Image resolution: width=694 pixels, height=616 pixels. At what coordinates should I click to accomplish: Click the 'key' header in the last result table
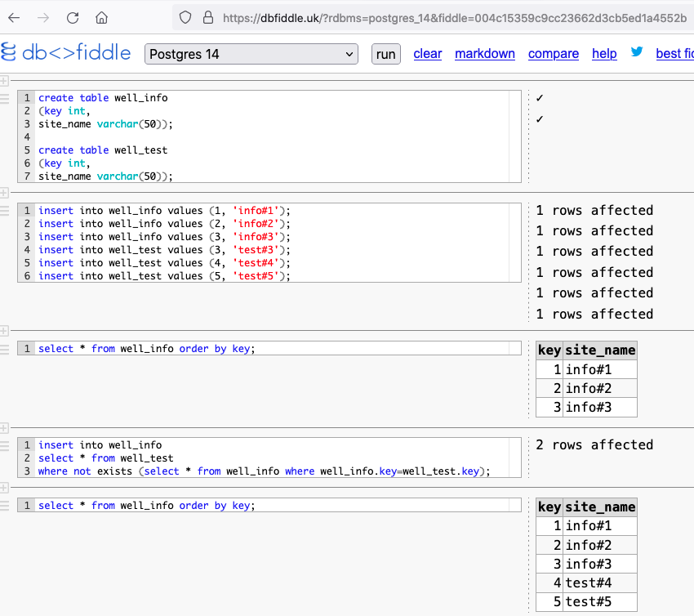[549, 507]
